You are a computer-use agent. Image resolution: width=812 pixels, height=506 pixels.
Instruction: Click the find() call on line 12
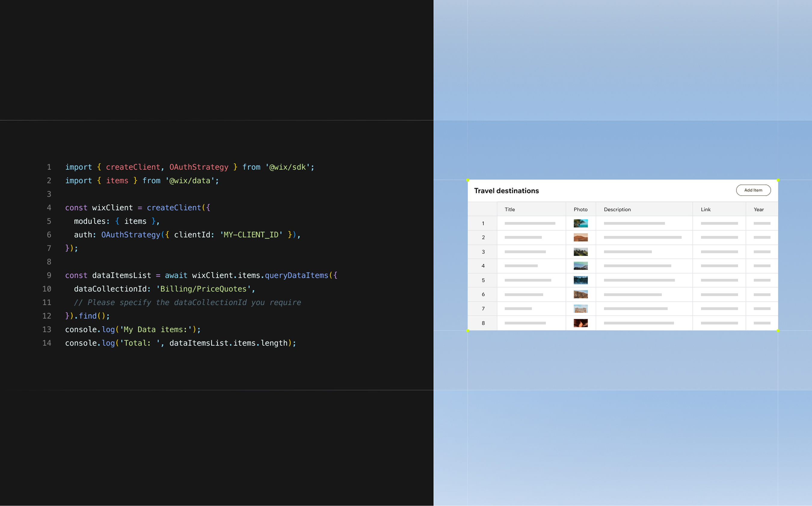click(92, 316)
